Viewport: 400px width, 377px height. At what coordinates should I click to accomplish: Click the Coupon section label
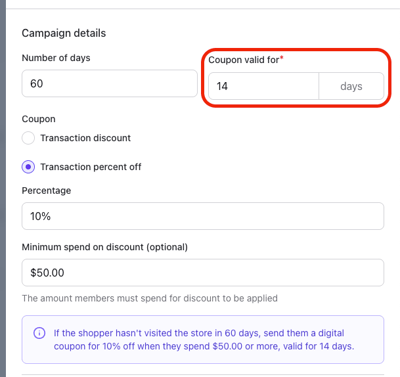pyautogui.click(x=39, y=119)
